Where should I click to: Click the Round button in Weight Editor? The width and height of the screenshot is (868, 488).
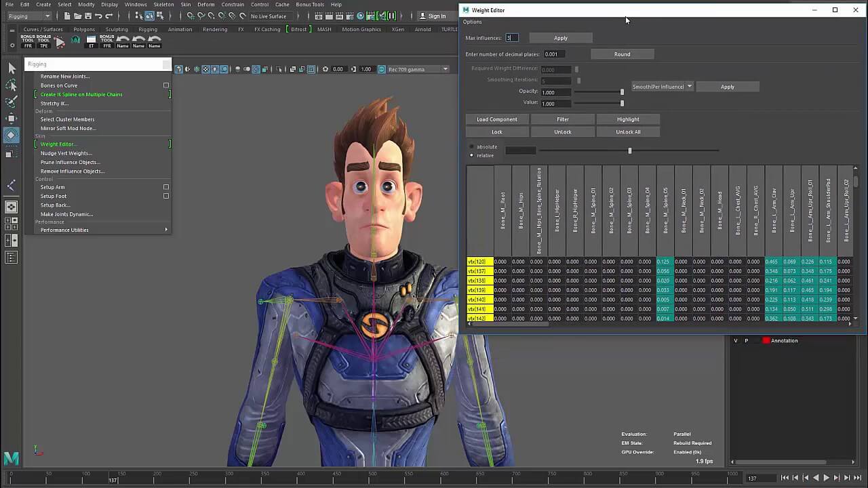click(622, 54)
